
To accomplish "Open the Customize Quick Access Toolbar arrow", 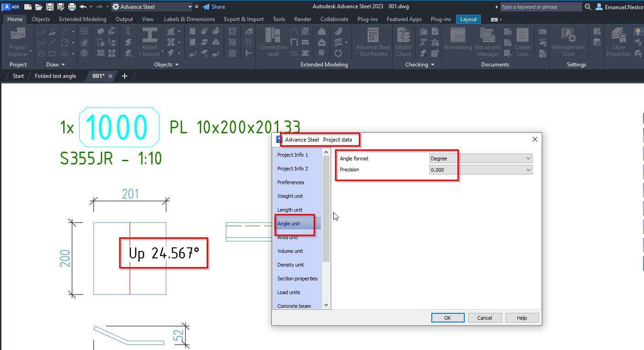I will [x=197, y=7].
